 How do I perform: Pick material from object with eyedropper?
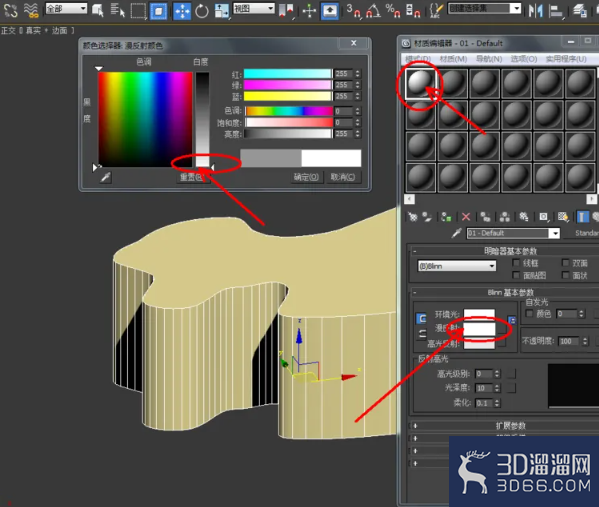(x=456, y=233)
